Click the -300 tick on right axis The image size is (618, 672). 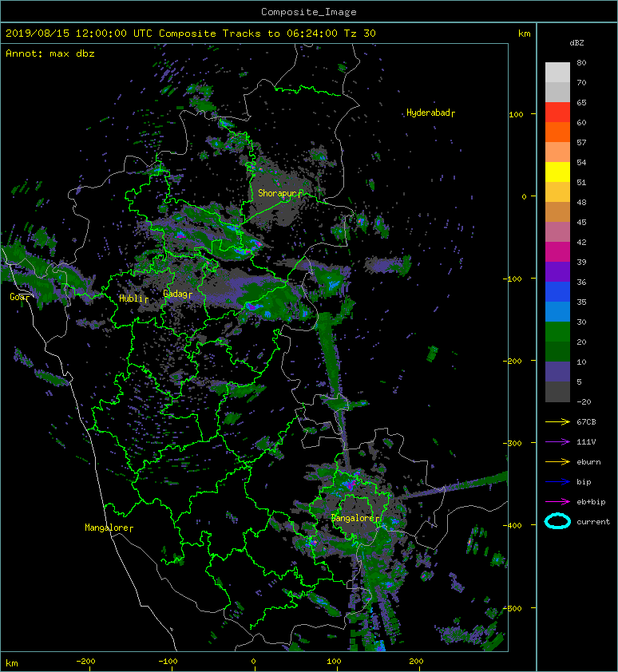coord(512,443)
